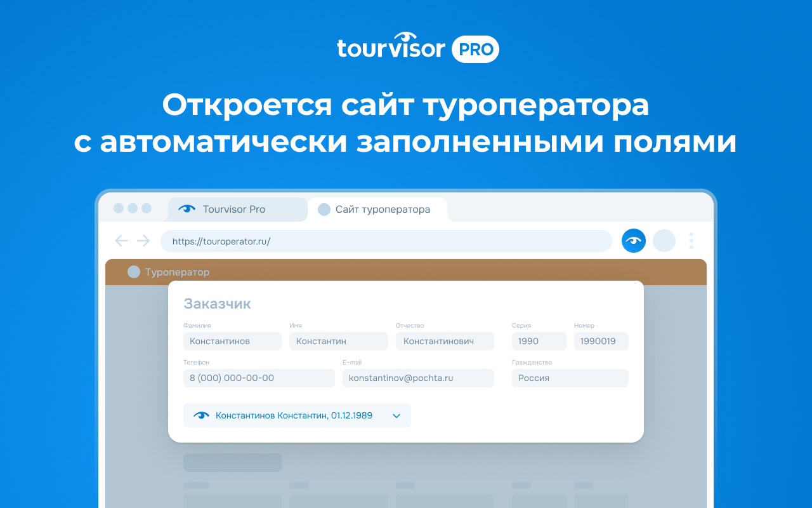Click the address bar with touroperator.ru
This screenshot has width=812, height=508.
(386, 241)
